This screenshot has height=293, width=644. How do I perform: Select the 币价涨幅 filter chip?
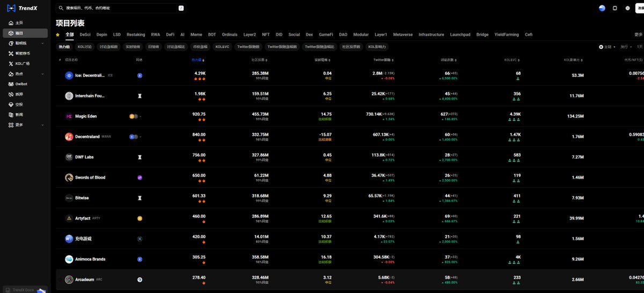point(200,47)
